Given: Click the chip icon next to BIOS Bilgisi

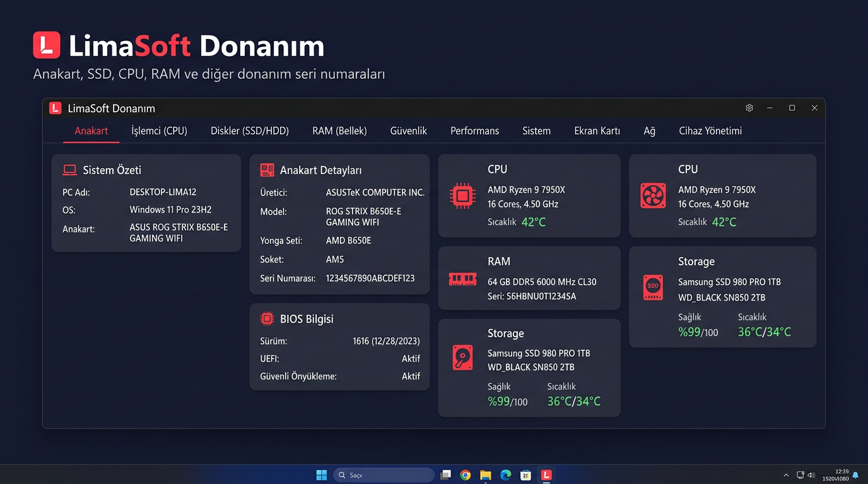Looking at the screenshot, I should pos(267,319).
